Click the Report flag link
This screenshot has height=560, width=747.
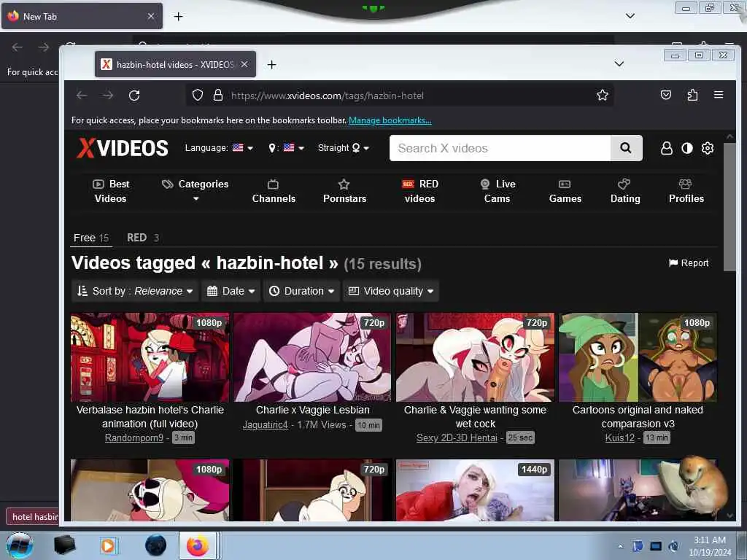pos(689,262)
